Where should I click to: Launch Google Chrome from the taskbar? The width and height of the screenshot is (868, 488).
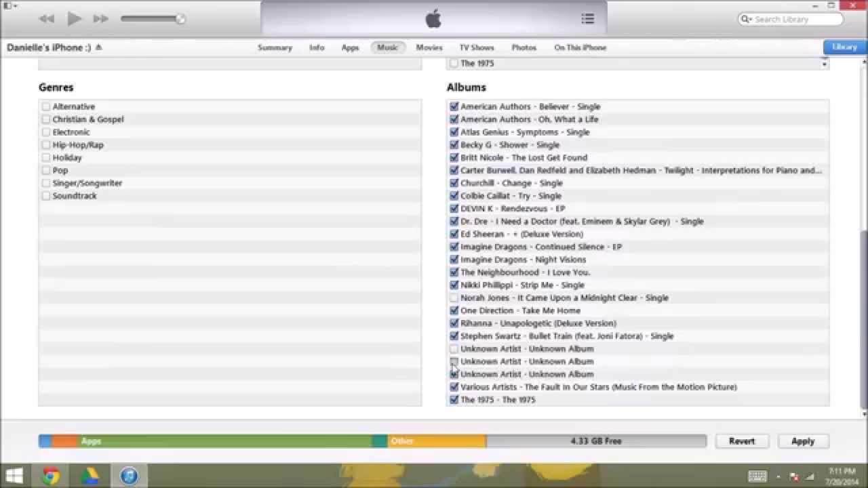tap(51, 476)
